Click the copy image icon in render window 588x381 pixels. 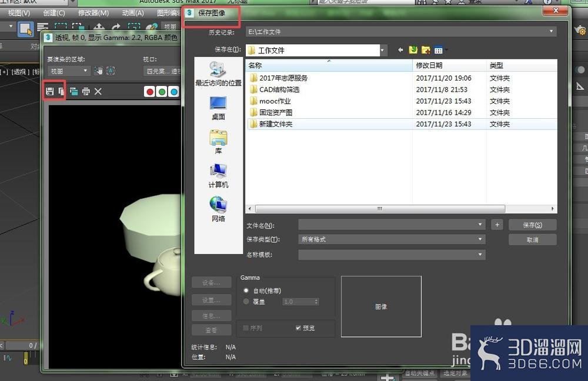pyautogui.click(x=61, y=91)
